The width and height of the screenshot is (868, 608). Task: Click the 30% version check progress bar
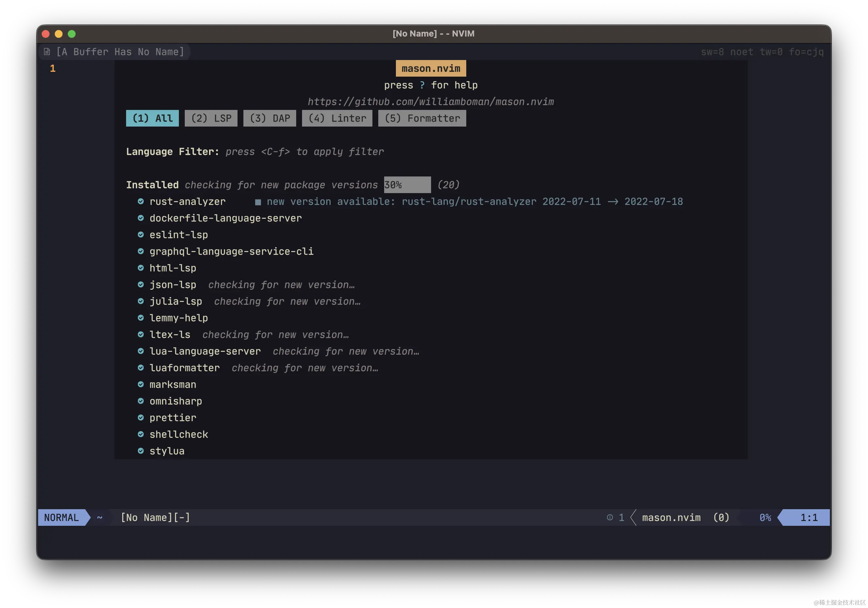(407, 185)
